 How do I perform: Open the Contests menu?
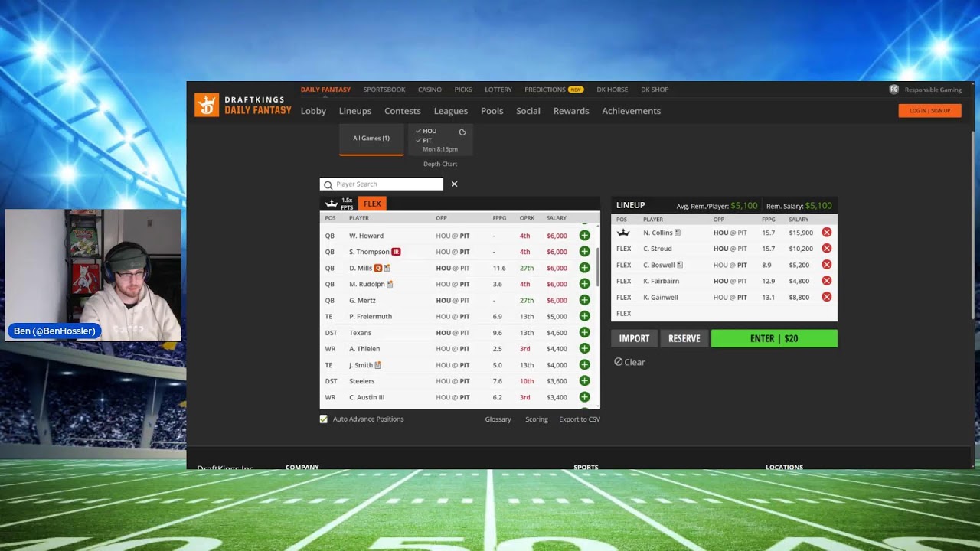[403, 111]
